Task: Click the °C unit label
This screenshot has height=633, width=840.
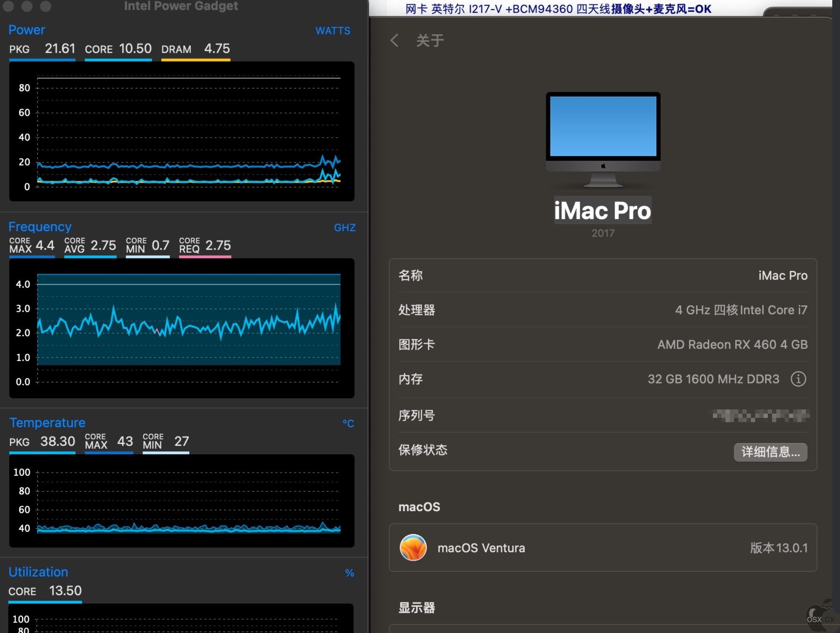Action: pyautogui.click(x=348, y=424)
